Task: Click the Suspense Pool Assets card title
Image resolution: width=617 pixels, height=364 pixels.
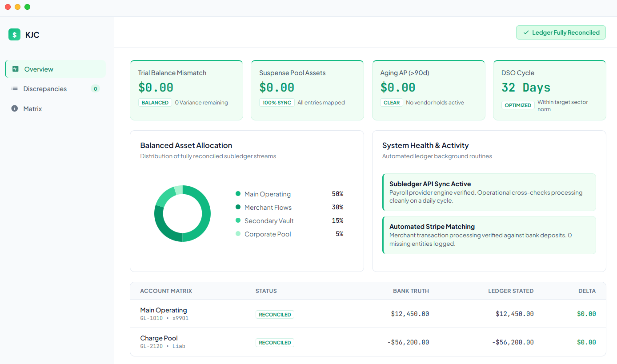Action: (x=292, y=73)
